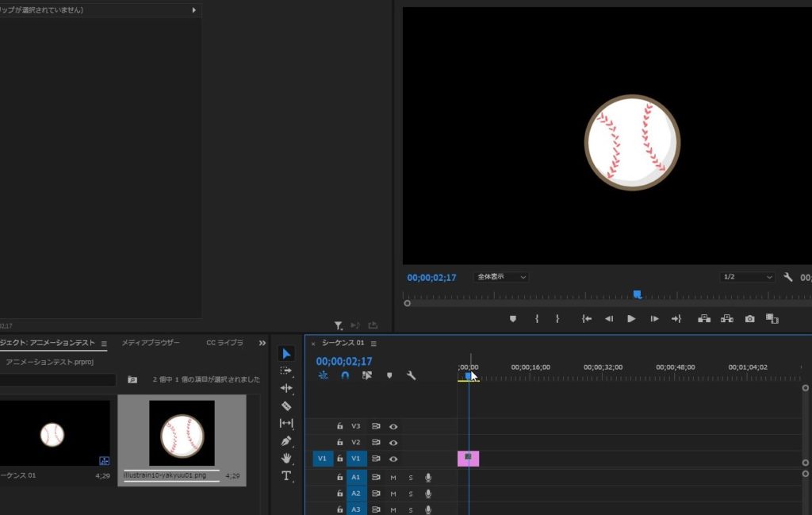
Task: Mute the A1 audio track
Action: (x=393, y=477)
